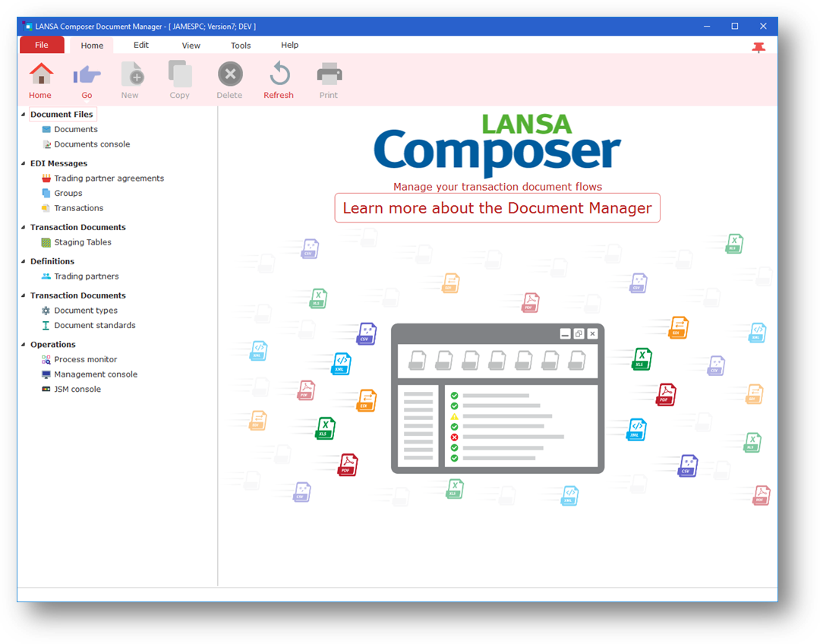The image size is (820, 644).
Task: Click the Delete circle-x icon
Action: pyautogui.click(x=230, y=74)
